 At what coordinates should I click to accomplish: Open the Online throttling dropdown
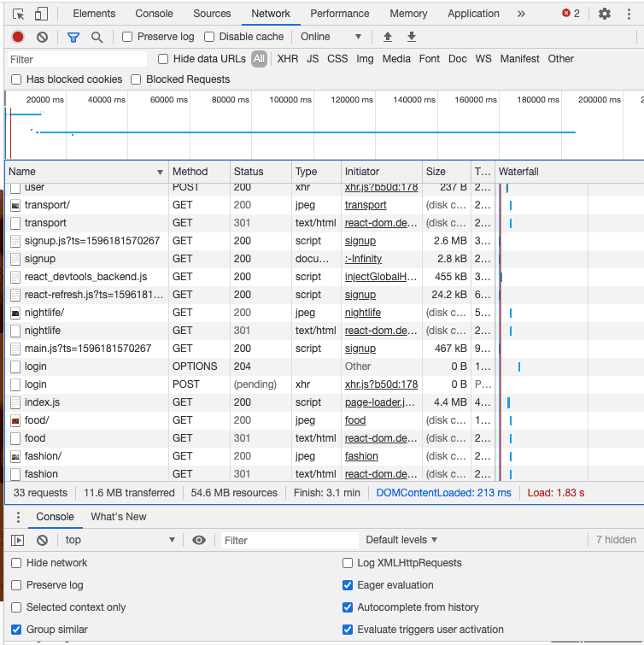[x=331, y=37]
